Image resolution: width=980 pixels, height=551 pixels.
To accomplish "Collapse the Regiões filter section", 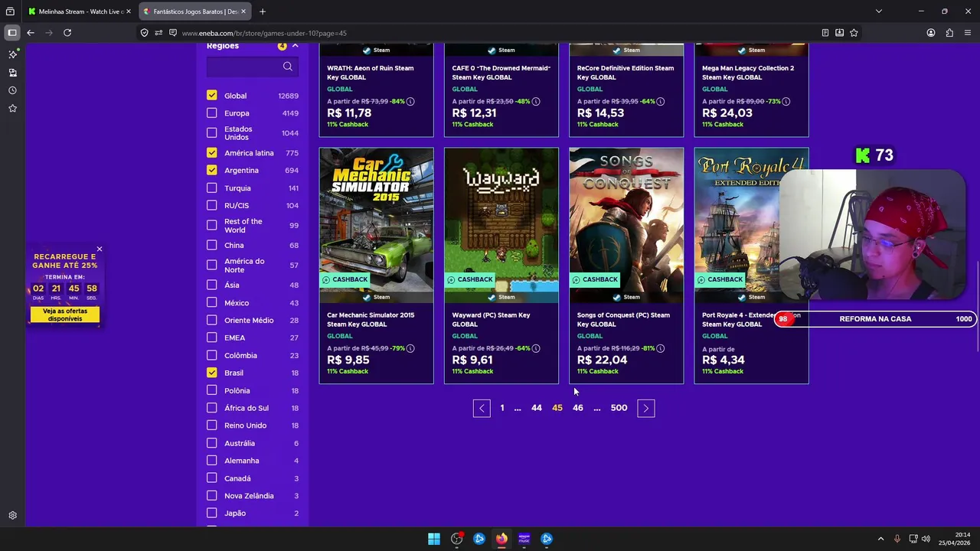I will pos(295,47).
